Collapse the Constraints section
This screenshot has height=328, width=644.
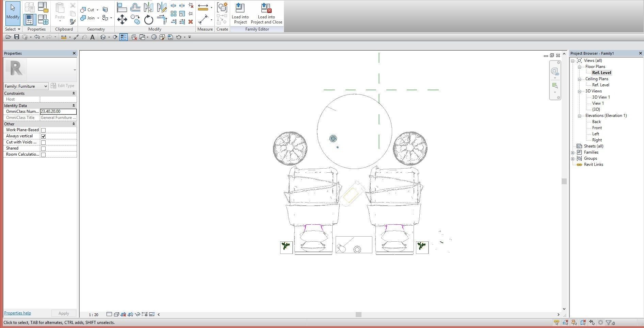click(74, 93)
